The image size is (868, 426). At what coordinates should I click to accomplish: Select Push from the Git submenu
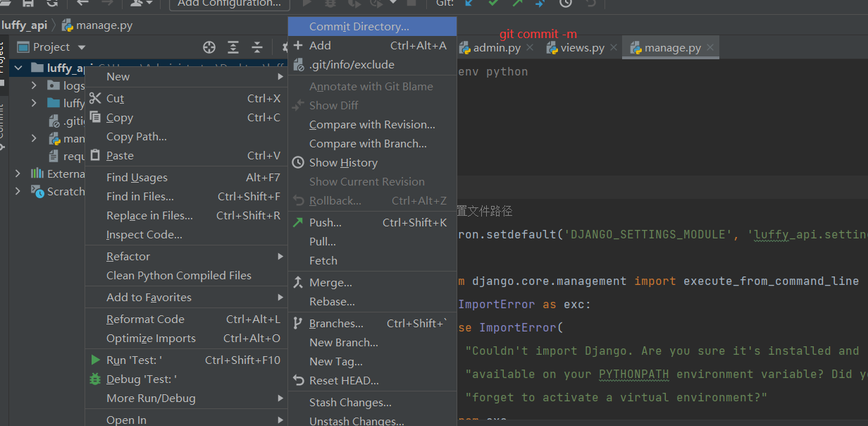click(325, 222)
